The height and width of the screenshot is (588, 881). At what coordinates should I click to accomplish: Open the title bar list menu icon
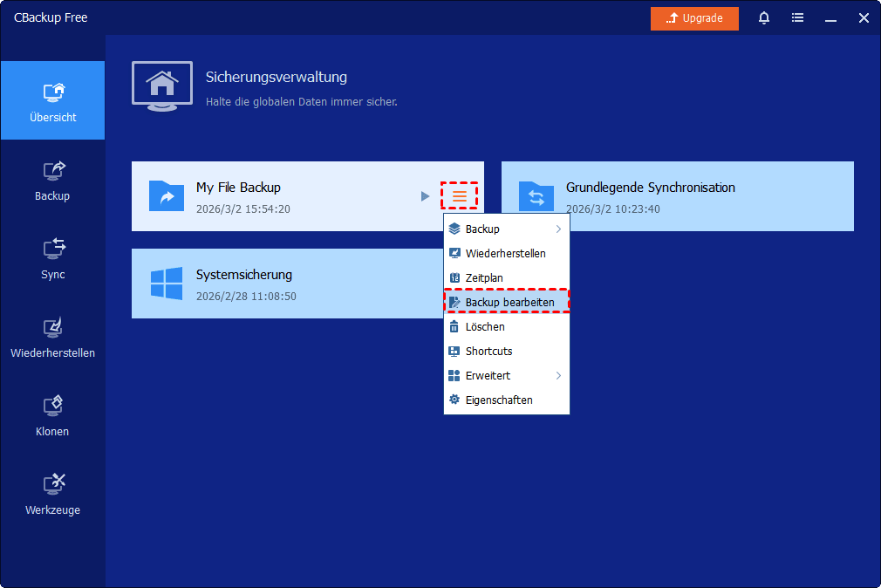click(x=797, y=18)
